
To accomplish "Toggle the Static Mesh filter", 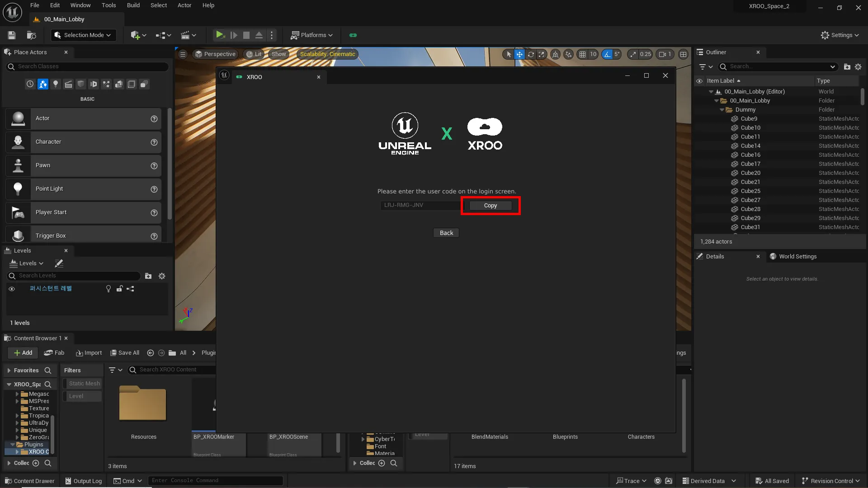I will point(82,384).
